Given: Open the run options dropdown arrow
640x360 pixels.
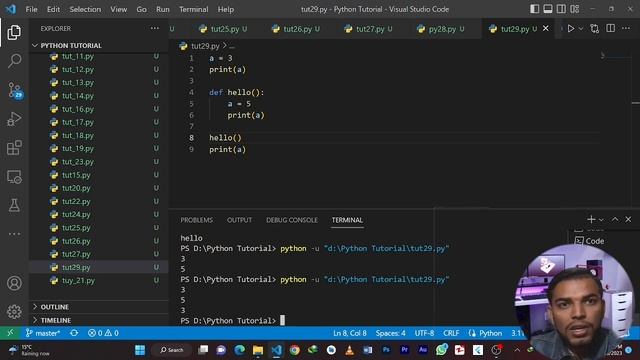Looking at the screenshot, I should 581,29.
